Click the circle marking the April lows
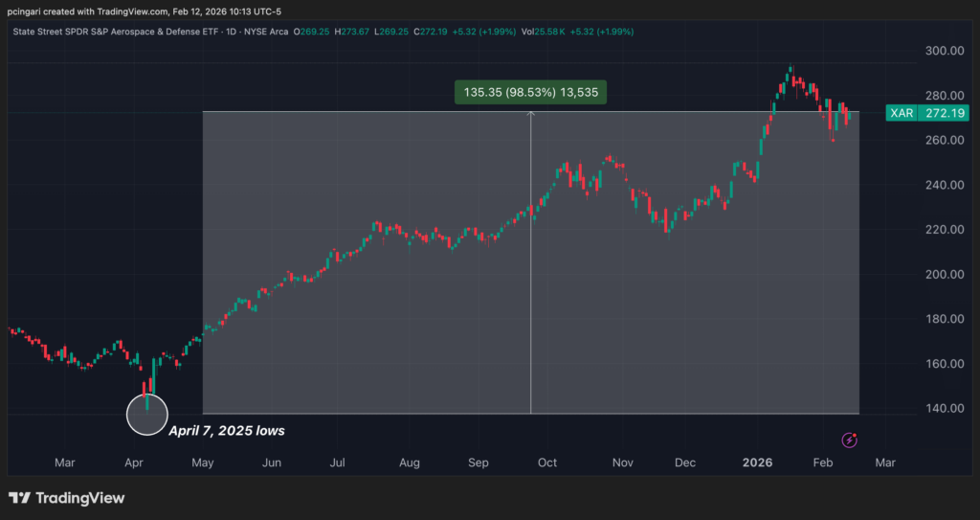The height and width of the screenshot is (520, 980). tap(146, 414)
